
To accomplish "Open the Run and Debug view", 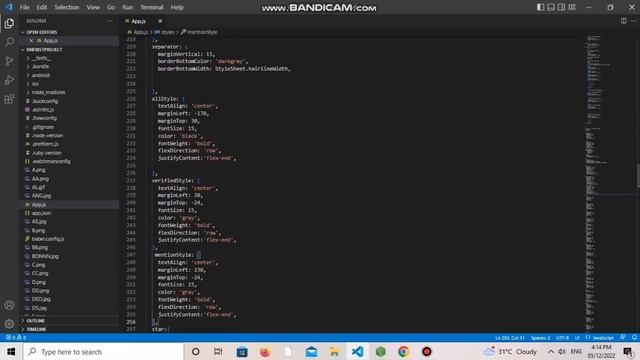I will pos(9,80).
